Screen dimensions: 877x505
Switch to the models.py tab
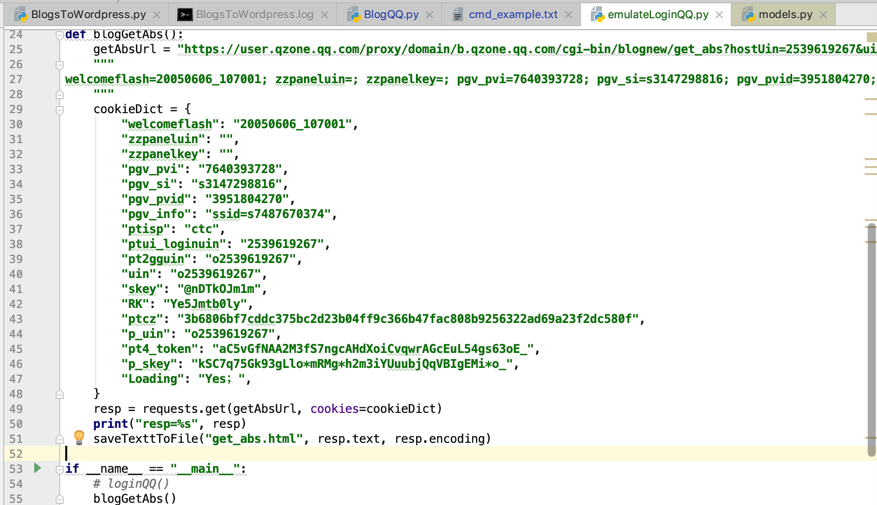785,15
